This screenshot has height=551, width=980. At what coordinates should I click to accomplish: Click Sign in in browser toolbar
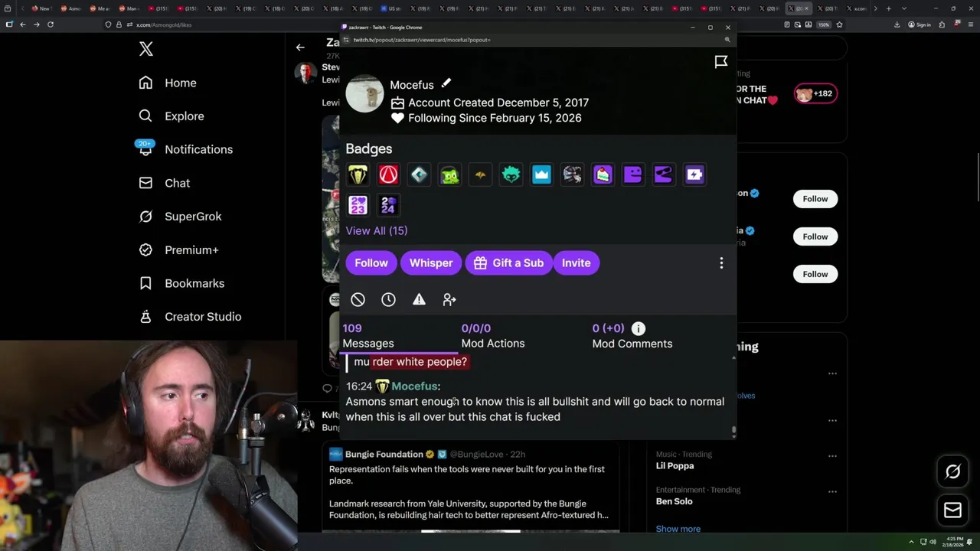point(919,24)
